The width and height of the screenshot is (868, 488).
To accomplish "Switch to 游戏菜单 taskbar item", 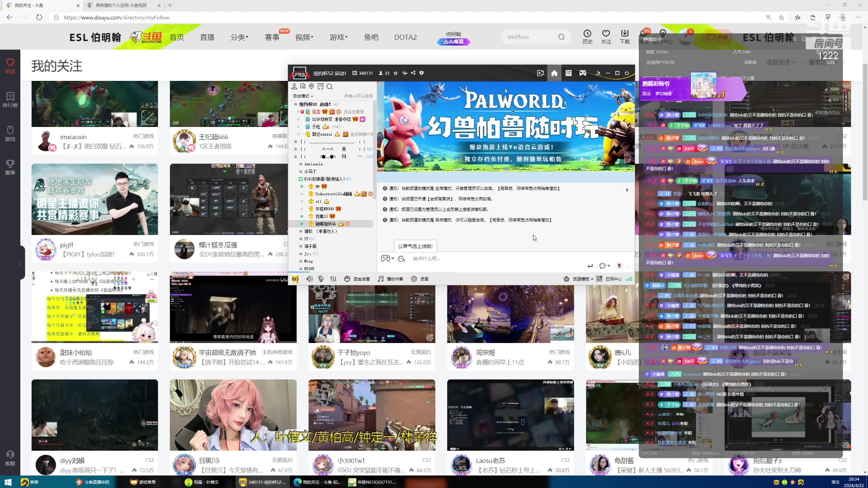I will [x=143, y=482].
